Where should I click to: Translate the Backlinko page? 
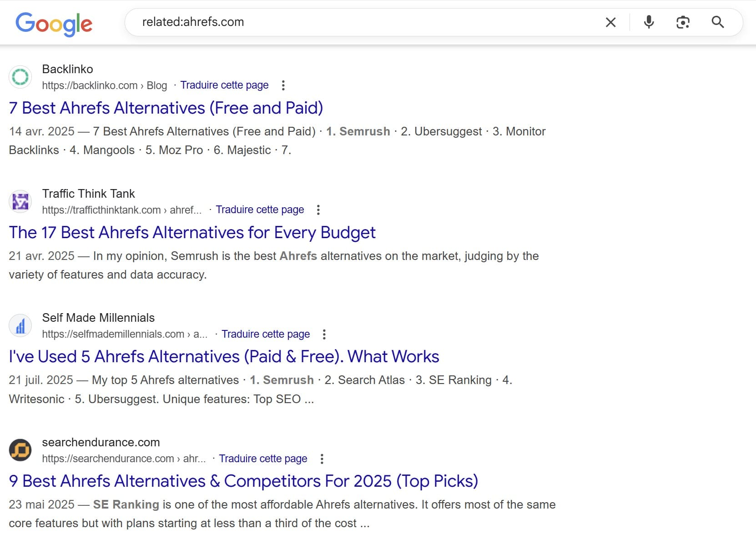coord(224,85)
